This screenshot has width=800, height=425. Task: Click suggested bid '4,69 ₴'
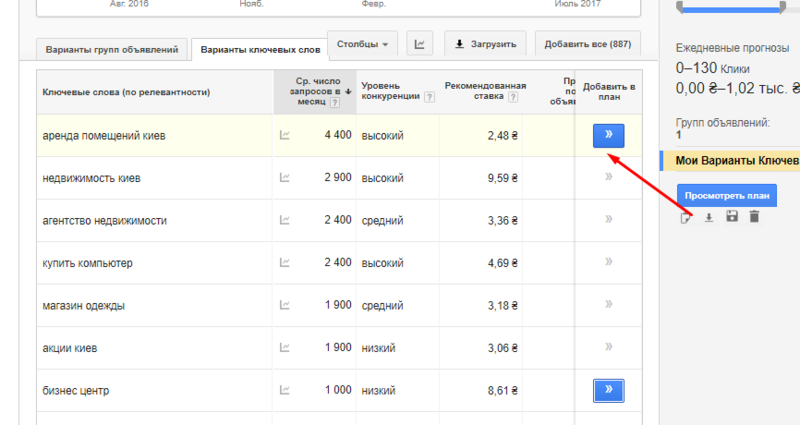pos(503,263)
